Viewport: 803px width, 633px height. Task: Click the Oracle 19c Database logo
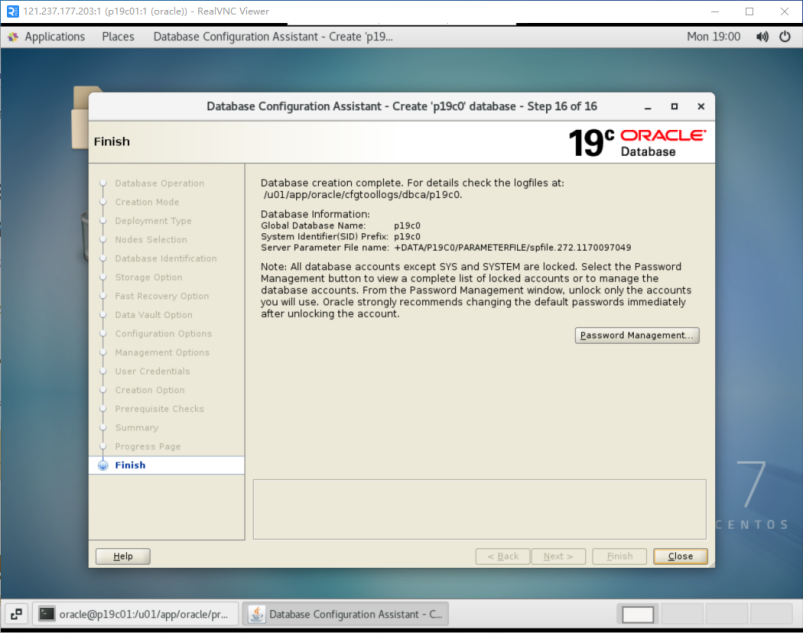coord(637,142)
